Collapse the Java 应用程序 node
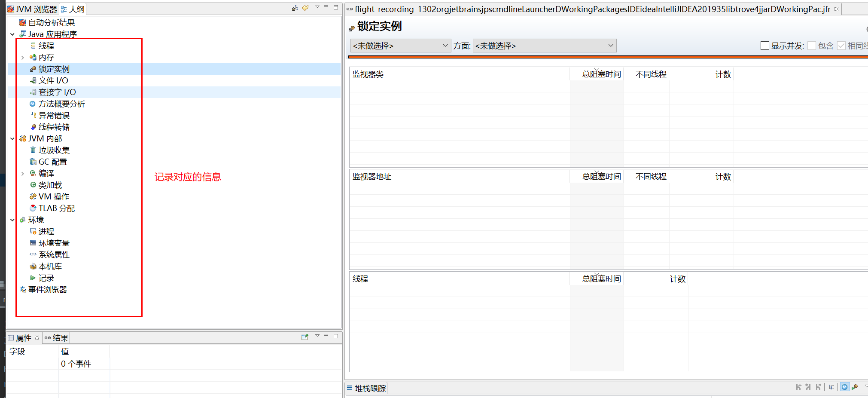 click(x=12, y=34)
